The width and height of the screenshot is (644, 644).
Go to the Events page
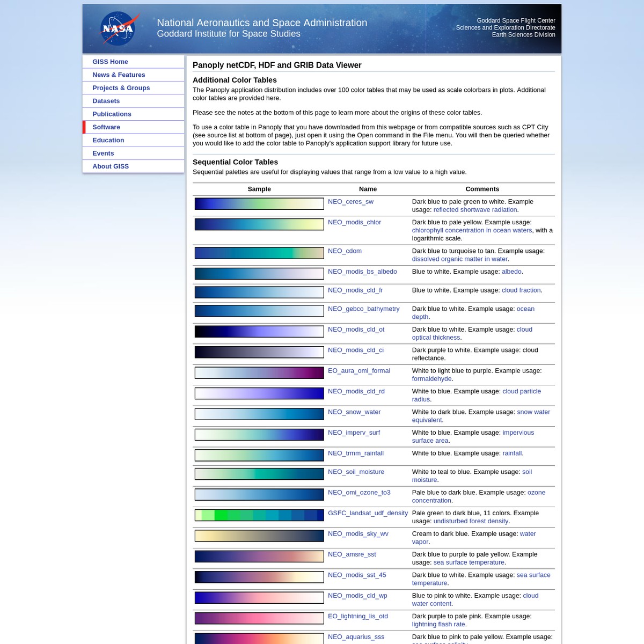(103, 153)
